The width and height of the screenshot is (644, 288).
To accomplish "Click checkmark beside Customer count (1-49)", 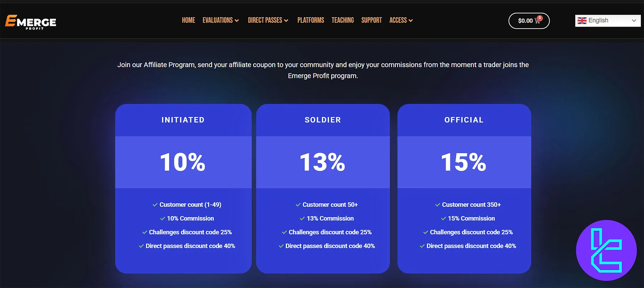I will 155,205.
